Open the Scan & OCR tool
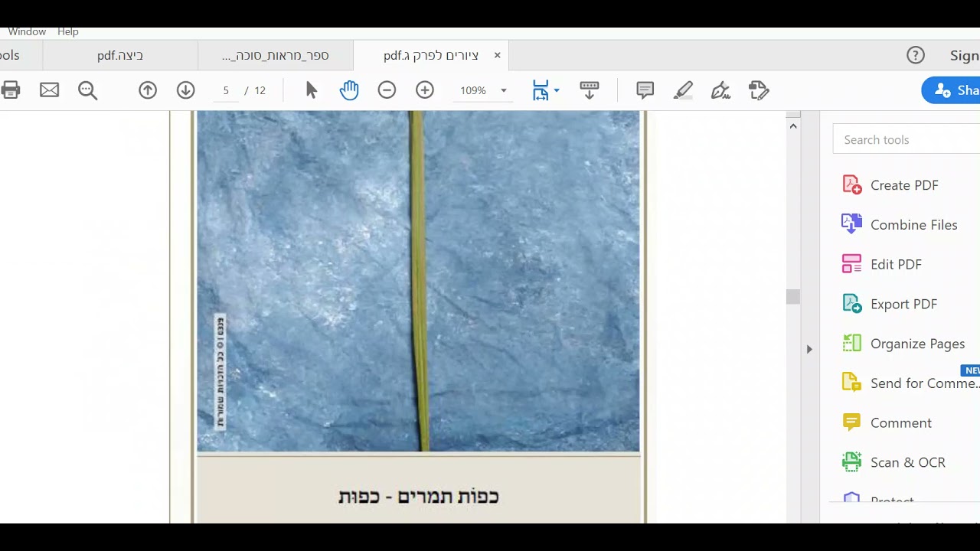The height and width of the screenshot is (551, 980). click(x=893, y=462)
